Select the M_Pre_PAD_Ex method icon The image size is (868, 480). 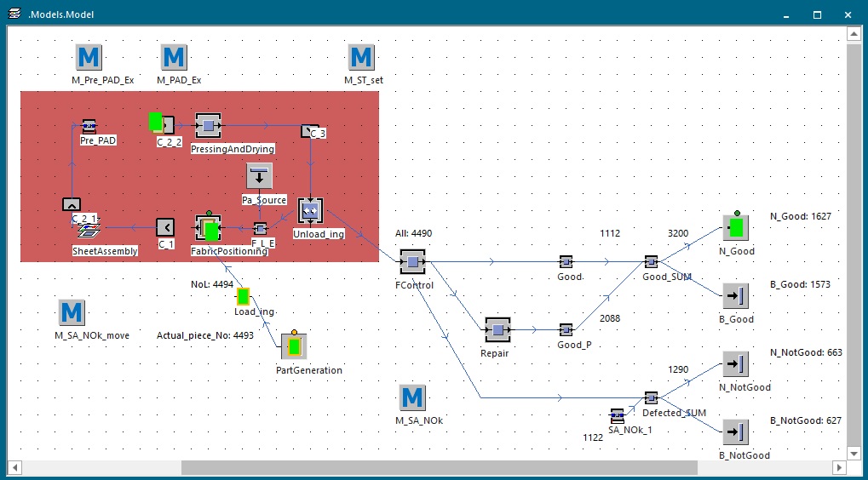pyautogui.click(x=89, y=58)
